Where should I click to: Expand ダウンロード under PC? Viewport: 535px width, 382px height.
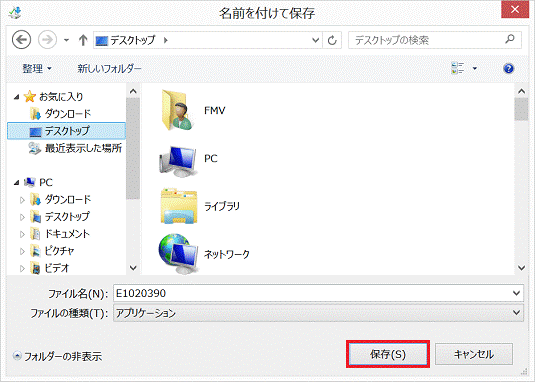coord(22,200)
